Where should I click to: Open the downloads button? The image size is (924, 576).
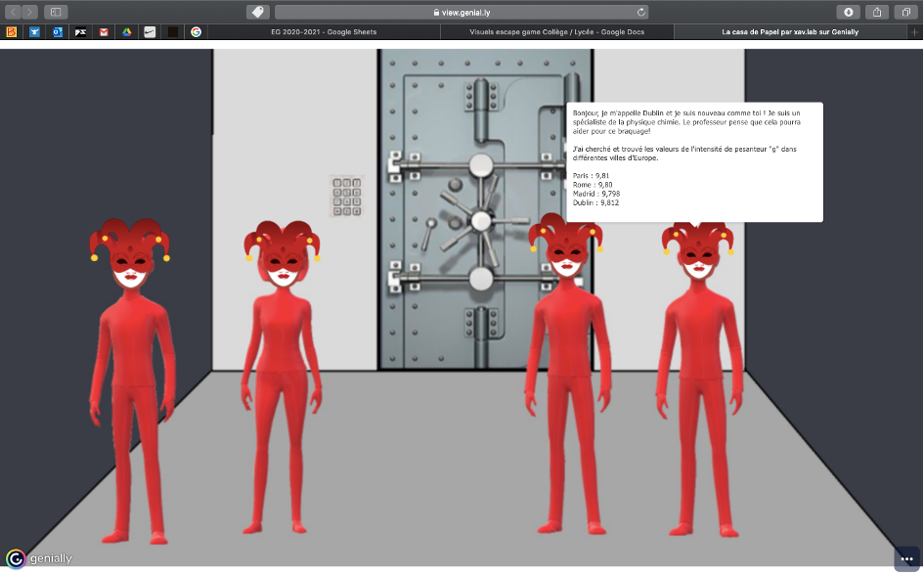coord(848,12)
